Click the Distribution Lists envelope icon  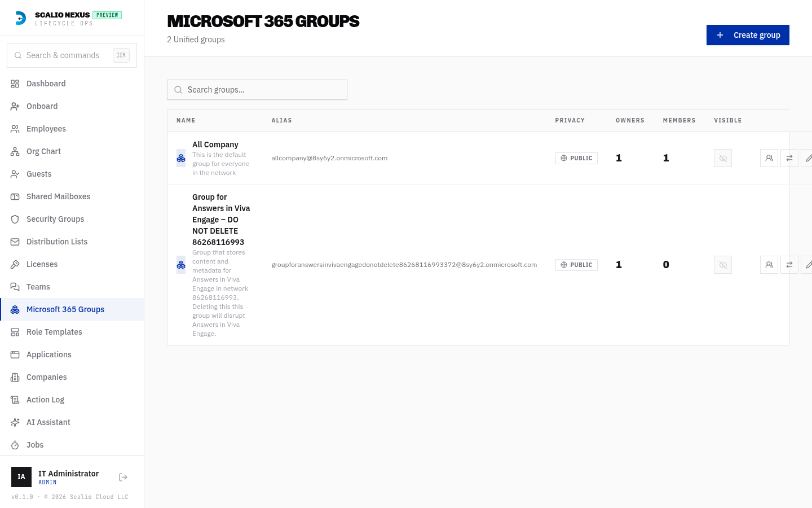pyautogui.click(x=15, y=242)
